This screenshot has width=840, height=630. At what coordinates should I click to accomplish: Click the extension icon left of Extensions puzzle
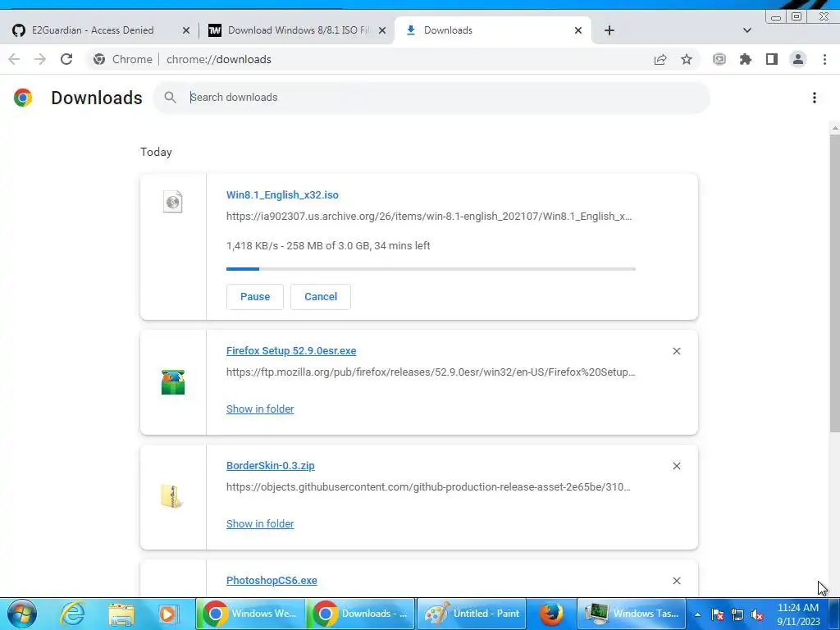pos(719,59)
